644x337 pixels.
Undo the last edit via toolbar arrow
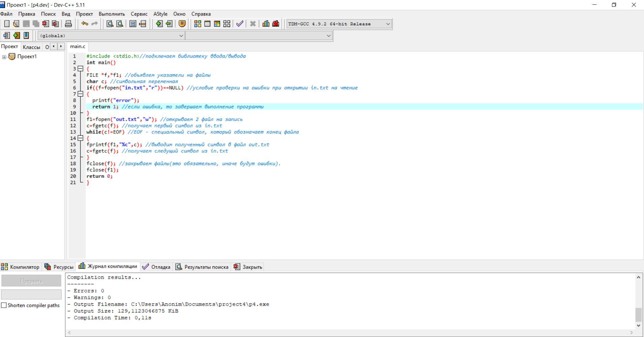pos(85,24)
